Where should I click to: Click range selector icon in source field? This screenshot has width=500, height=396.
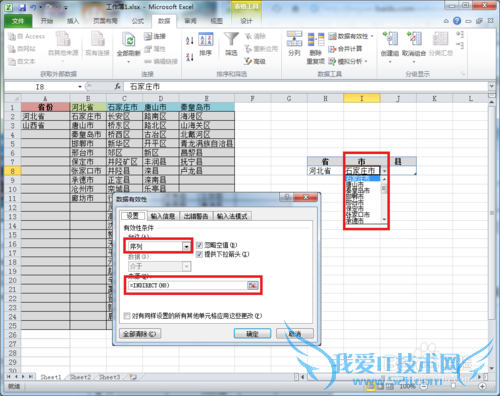coord(252,285)
